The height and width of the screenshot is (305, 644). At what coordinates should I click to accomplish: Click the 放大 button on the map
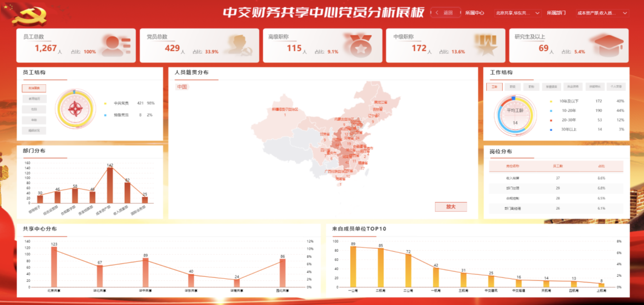click(451, 207)
